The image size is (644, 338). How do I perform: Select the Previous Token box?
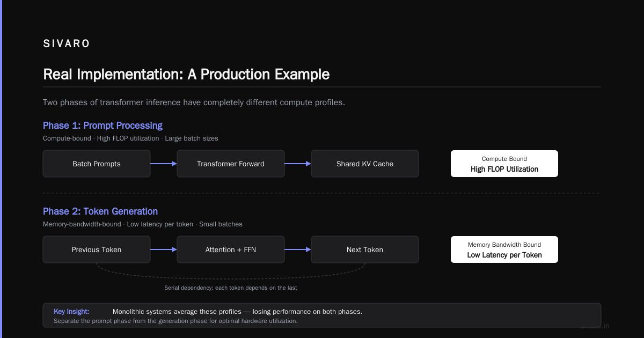pos(97,249)
